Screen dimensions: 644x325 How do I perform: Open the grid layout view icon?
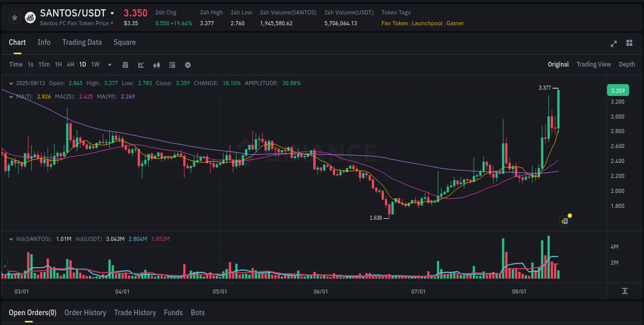click(x=629, y=44)
